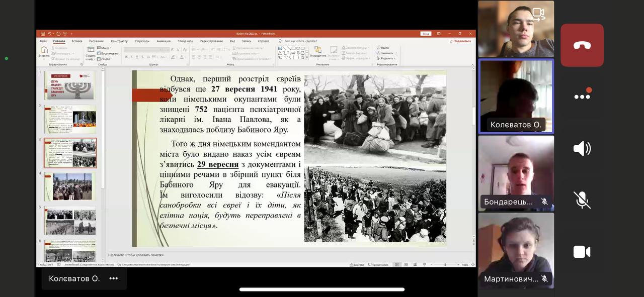This screenshot has width=644, height=297.
Task: Click the Save icon in the title bar
Action: click(43, 34)
